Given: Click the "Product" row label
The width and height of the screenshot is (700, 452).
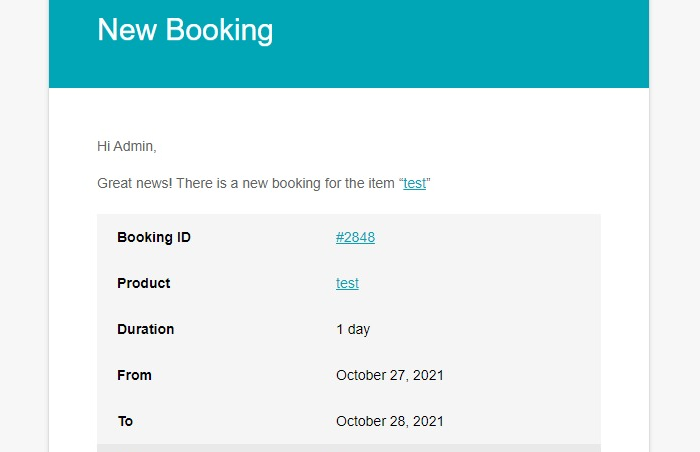Looking at the screenshot, I should [144, 283].
